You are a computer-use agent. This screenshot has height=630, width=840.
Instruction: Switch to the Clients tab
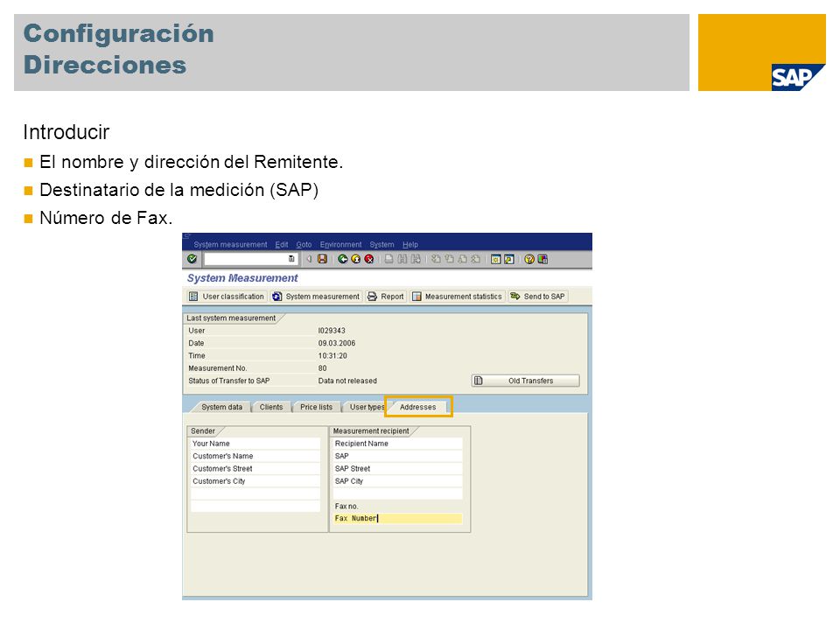tap(271, 407)
